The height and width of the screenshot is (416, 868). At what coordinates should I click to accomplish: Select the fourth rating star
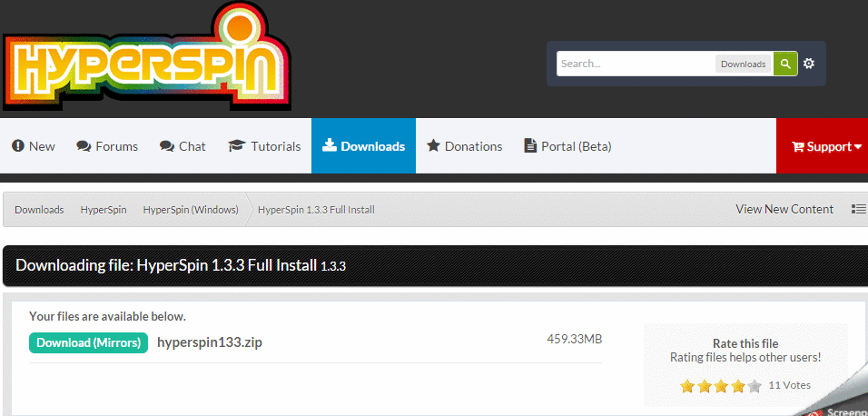click(737, 386)
